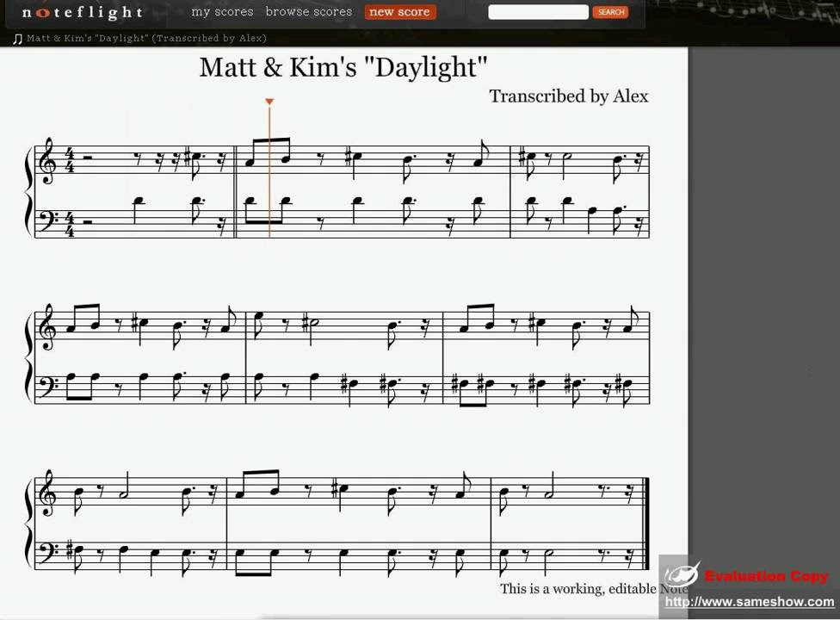Click the bass clef on the third system
Screen dimensions: 840x620
48,553
